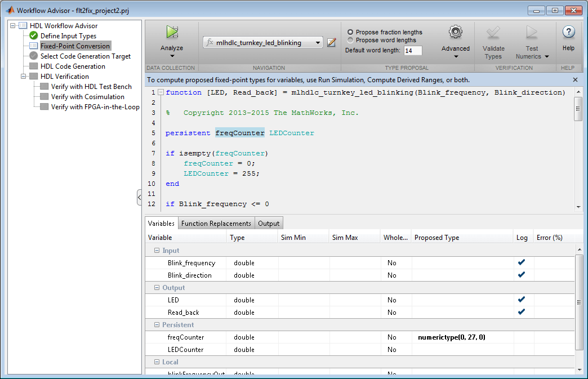
Task: Switch to the Output tab
Action: coord(269,224)
